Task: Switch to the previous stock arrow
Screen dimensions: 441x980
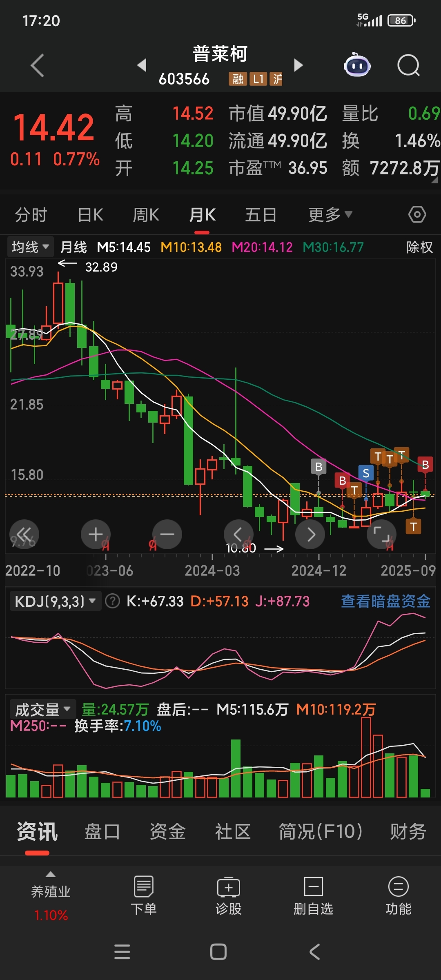Action: pos(142,65)
